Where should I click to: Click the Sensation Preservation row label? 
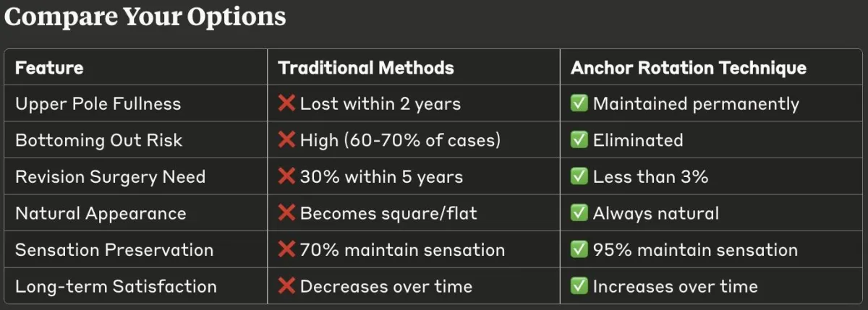click(x=114, y=250)
